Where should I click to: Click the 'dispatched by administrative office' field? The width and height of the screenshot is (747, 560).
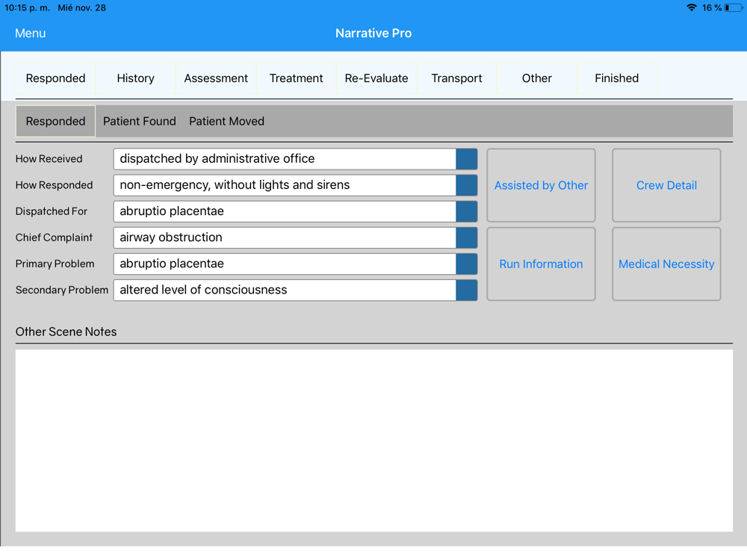(x=285, y=159)
